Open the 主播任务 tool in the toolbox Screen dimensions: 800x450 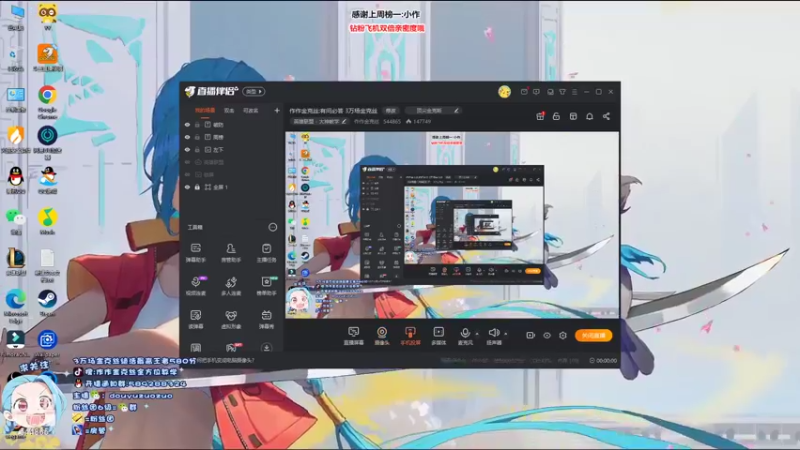266,253
